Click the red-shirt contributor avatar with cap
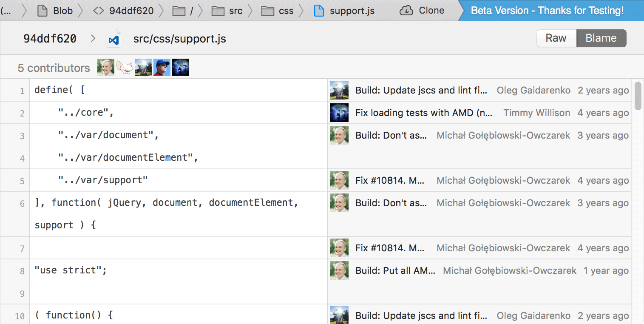The image size is (644, 324). click(162, 68)
